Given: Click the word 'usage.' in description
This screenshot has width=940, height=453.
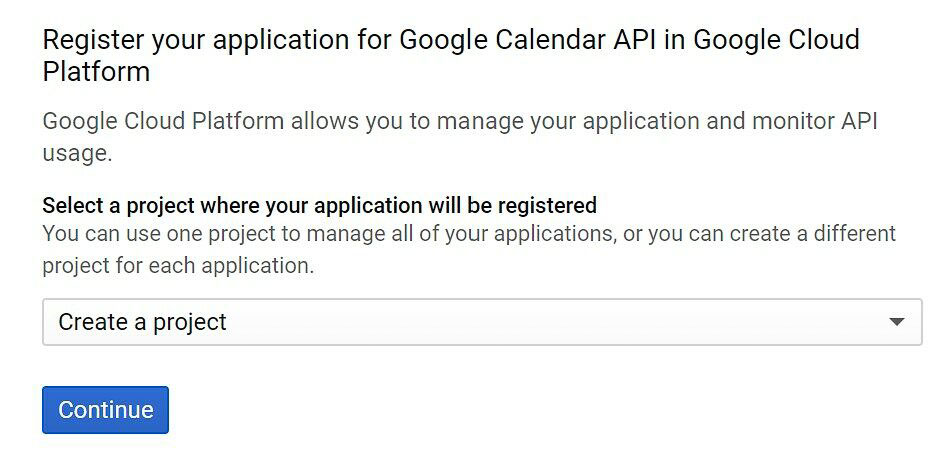Looking at the screenshot, I should click(x=77, y=154).
